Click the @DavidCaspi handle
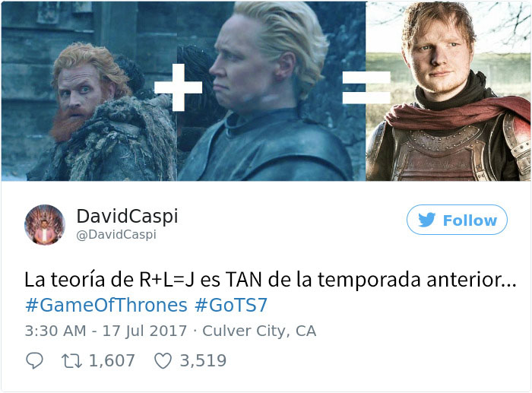Image resolution: width=532 pixels, height=393 pixels. coord(116,235)
